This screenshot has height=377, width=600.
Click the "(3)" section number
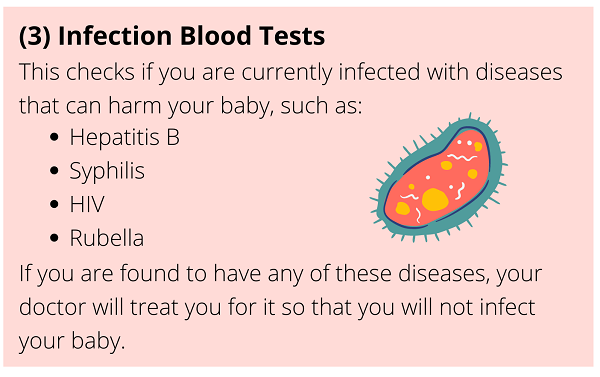click(35, 36)
